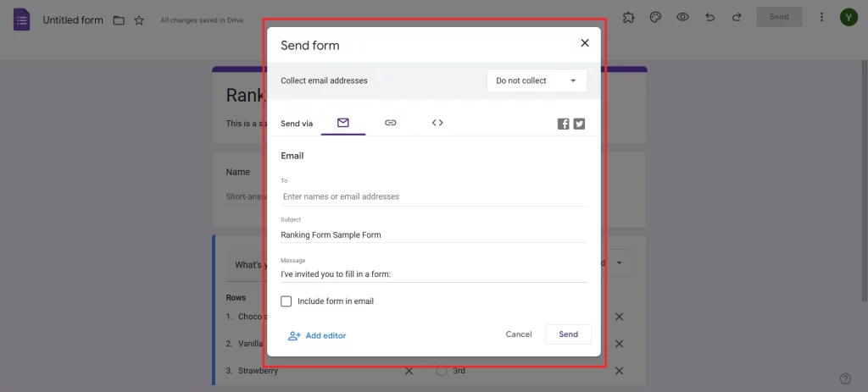Check the Include form in email box
The height and width of the screenshot is (392, 868).
[287, 301]
